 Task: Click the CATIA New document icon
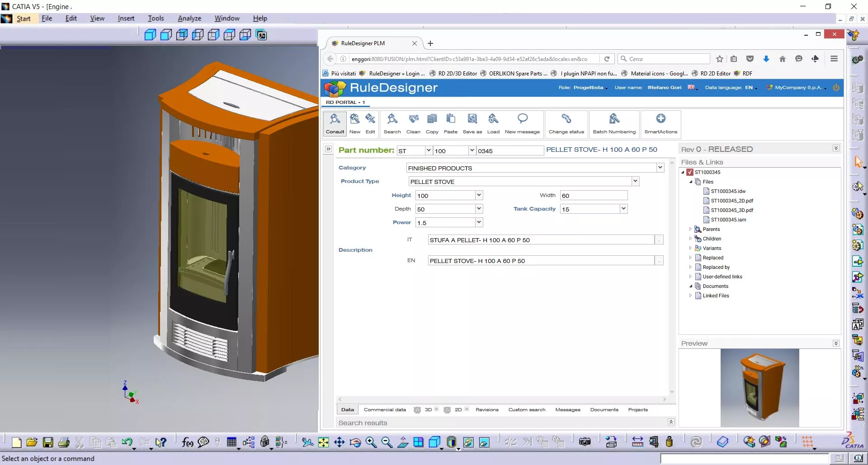[x=16, y=442]
